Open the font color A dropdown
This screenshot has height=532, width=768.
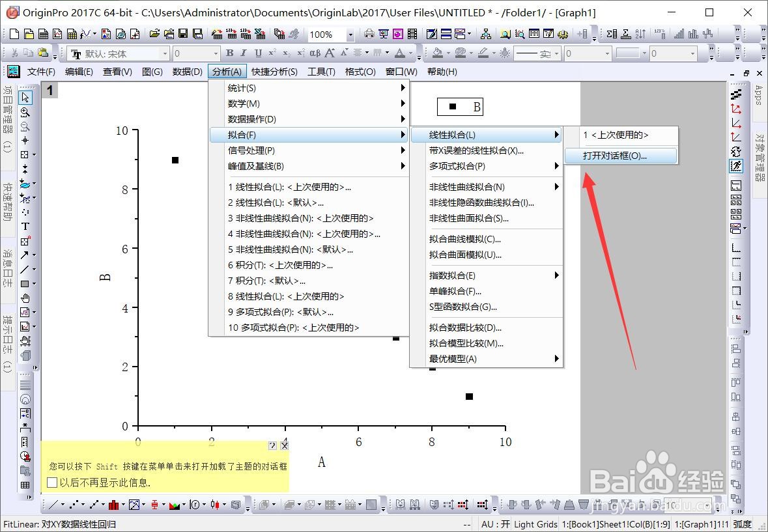[x=411, y=53]
